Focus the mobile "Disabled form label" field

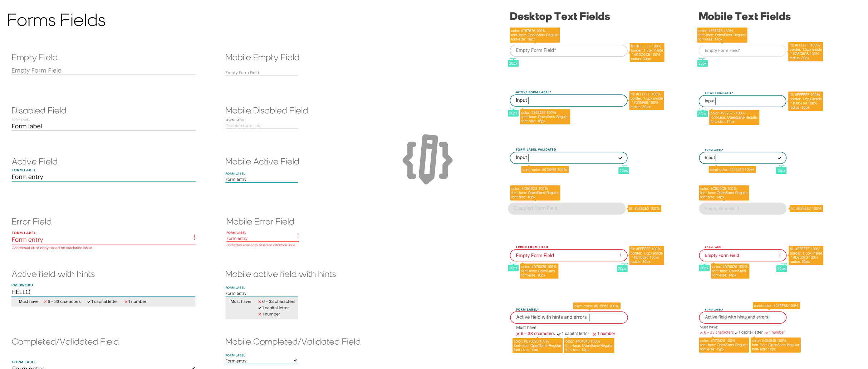click(261, 126)
